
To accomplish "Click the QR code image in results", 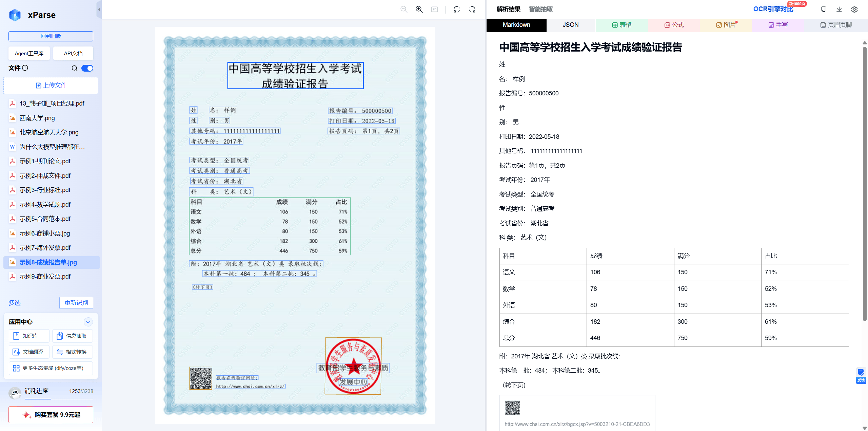I will 512,408.
